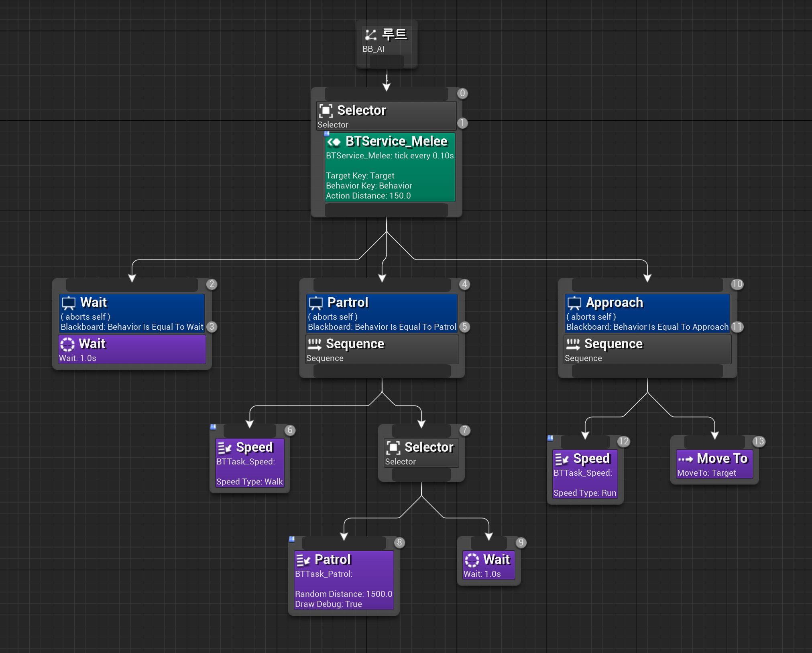Click the Patrol task icon
Image resolution: width=812 pixels, height=653 pixels.
click(x=303, y=560)
